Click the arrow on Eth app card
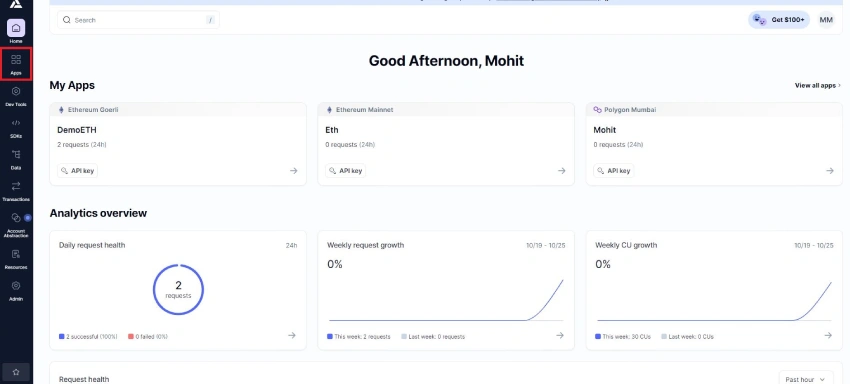This screenshot has width=850, height=384. click(x=562, y=171)
